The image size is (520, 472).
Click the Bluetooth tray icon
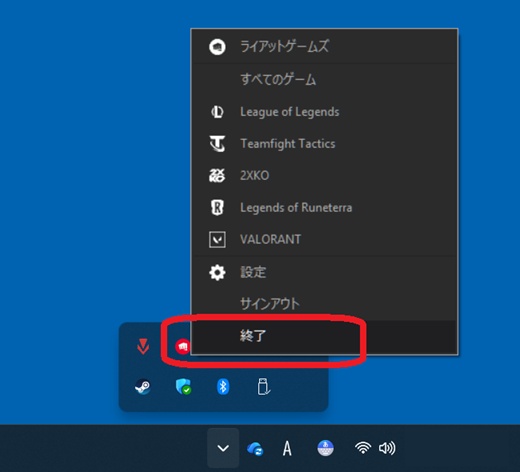pos(223,387)
